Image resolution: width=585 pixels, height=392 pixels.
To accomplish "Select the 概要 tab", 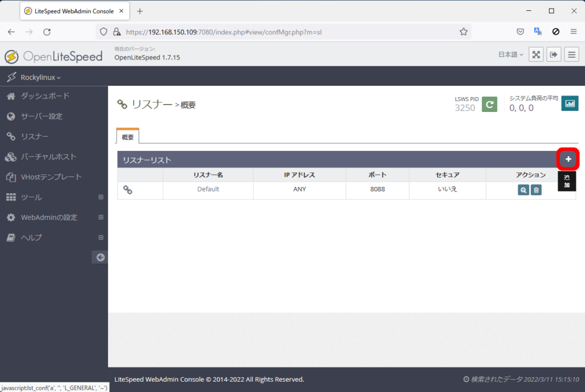I will point(127,137).
